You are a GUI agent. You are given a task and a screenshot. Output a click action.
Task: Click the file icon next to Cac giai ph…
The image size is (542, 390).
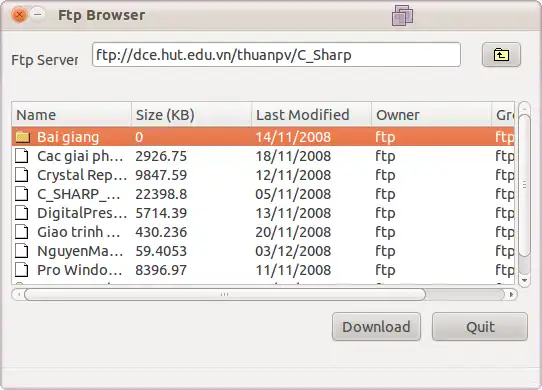[22, 156]
